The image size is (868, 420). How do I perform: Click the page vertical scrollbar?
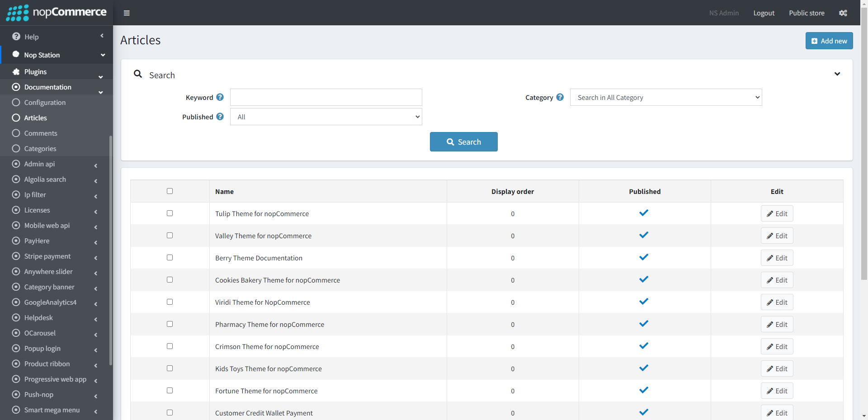click(x=864, y=145)
